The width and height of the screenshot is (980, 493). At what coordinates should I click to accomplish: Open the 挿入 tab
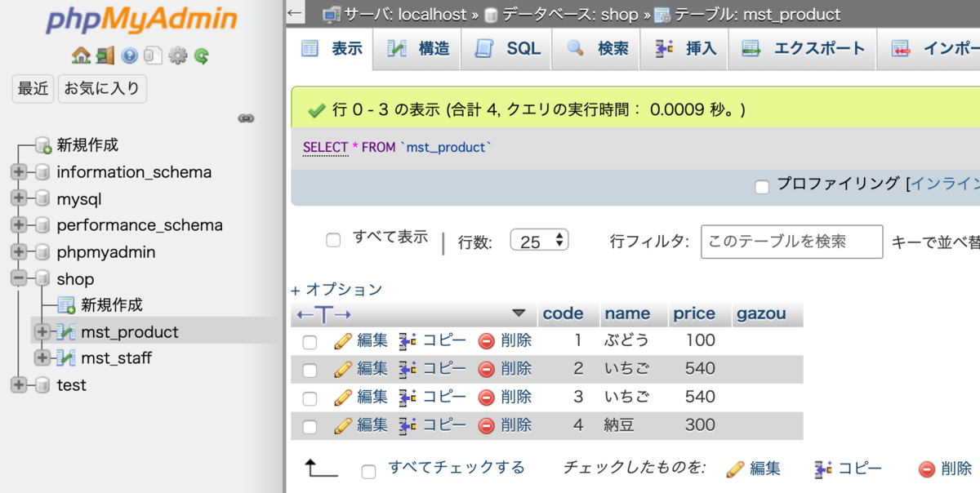pyautogui.click(x=685, y=49)
